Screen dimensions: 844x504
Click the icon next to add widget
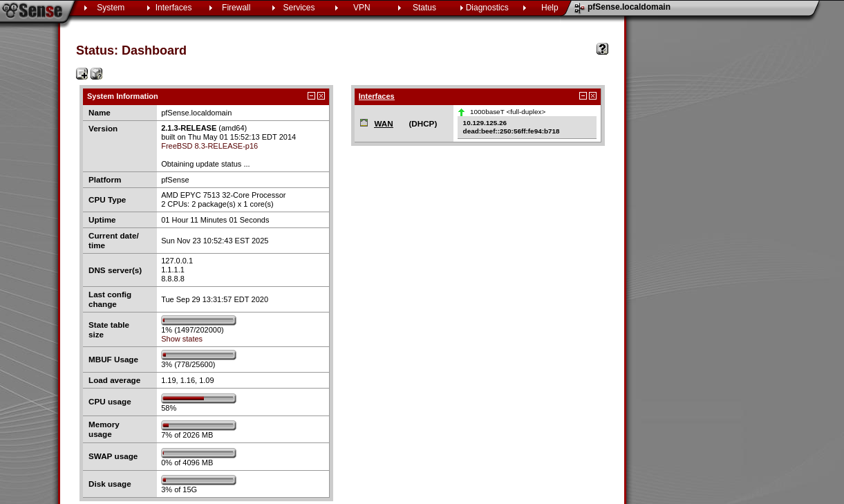click(97, 74)
